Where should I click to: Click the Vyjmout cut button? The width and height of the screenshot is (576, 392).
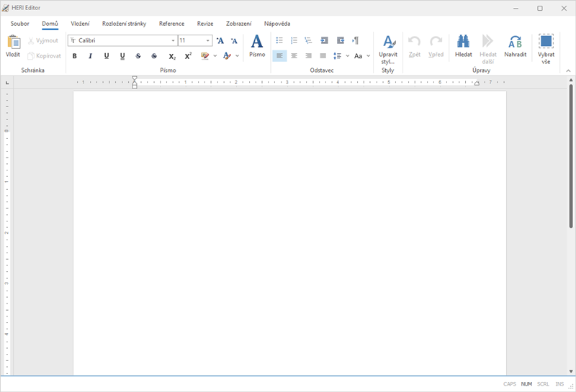tap(43, 40)
